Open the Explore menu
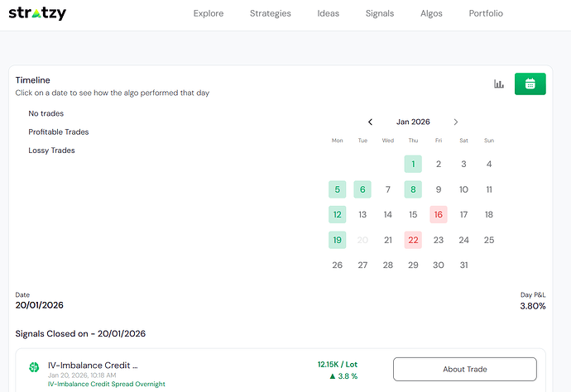The image size is (571, 392). pos(209,14)
